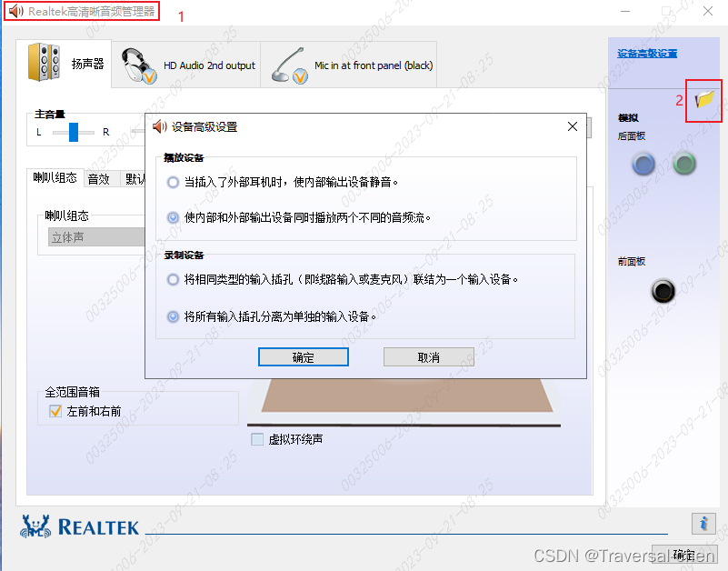Click the microphone icon
Screen dimensions: 728x571
289,65
